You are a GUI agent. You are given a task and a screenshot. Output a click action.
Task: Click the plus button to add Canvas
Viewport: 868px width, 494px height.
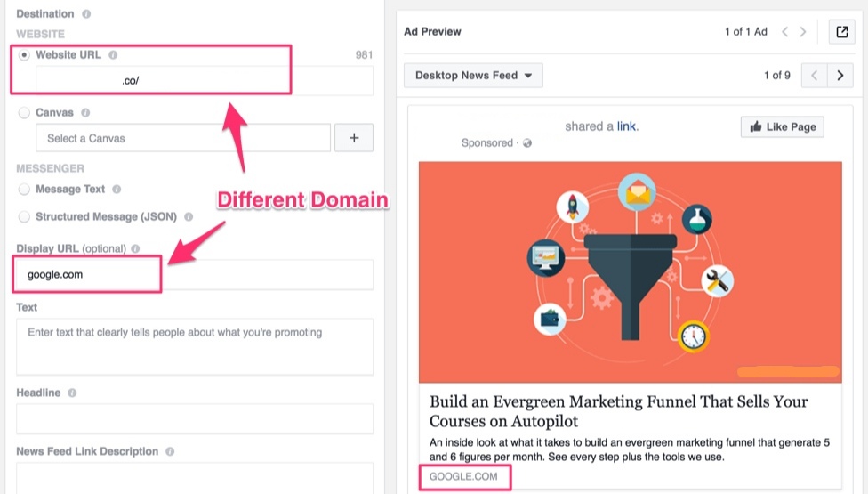click(x=355, y=138)
